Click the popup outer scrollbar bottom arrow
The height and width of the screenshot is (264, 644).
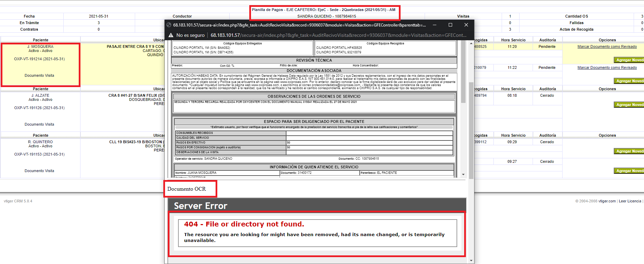471,261
